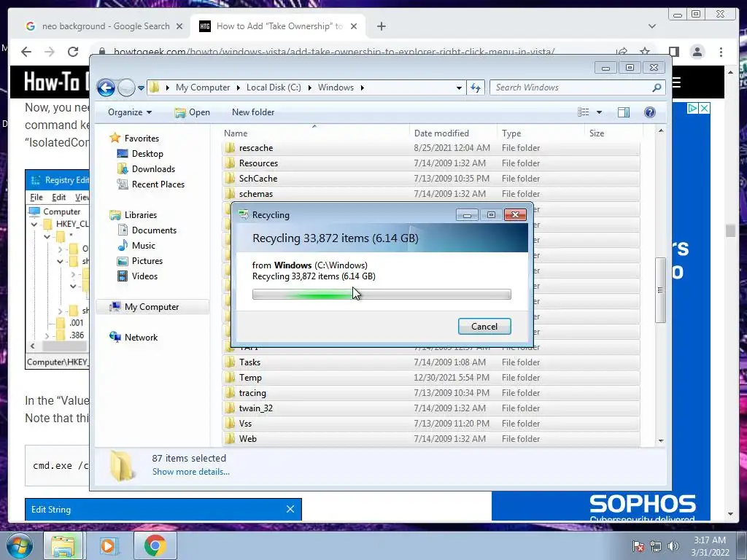747x560 pixels.
Task: Open address bar history dropdown
Action: pyautogui.click(x=459, y=87)
